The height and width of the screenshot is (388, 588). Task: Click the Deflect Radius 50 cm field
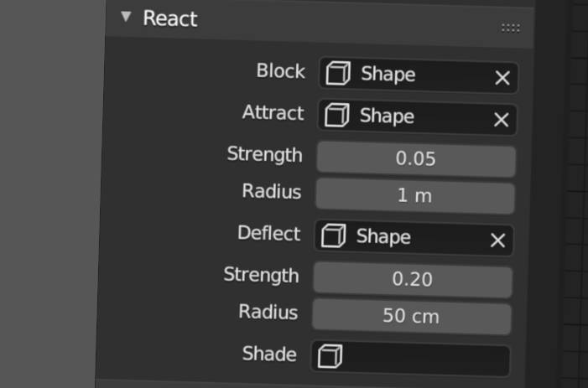coord(411,317)
